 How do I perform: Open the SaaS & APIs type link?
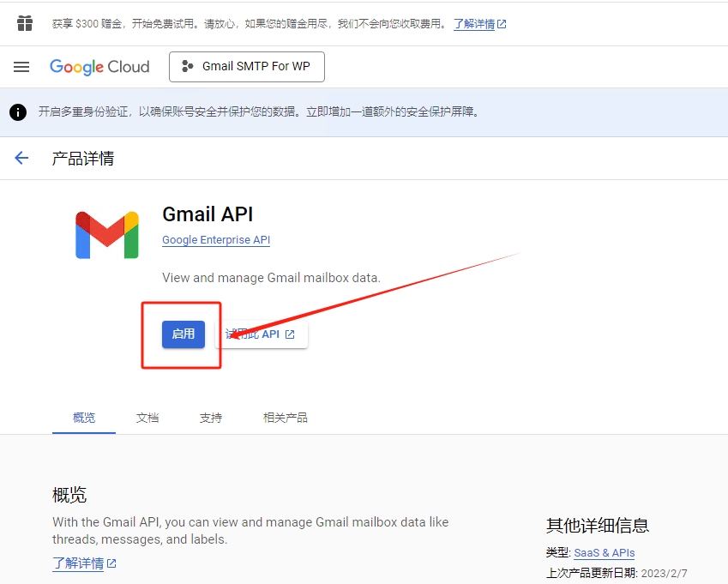[x=604, y=553]
